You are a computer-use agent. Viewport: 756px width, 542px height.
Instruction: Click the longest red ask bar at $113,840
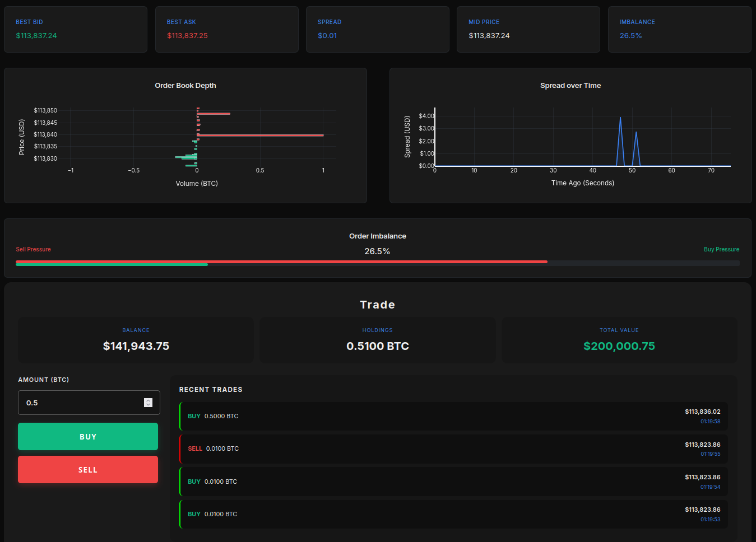pos(261,135)
